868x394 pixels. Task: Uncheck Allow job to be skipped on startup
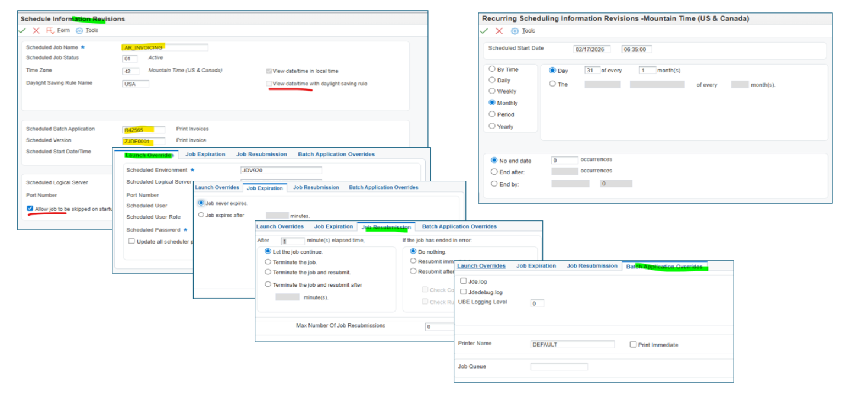30,209
